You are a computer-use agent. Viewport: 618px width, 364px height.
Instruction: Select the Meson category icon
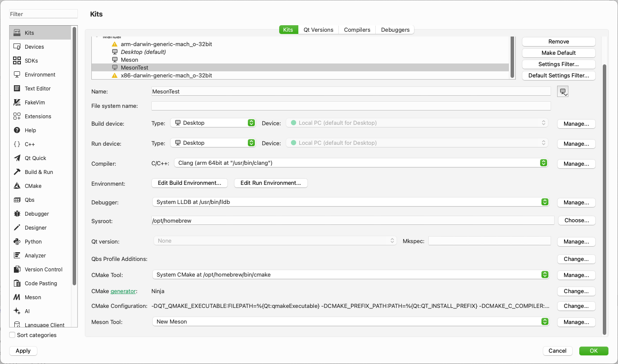click(17, 297)
